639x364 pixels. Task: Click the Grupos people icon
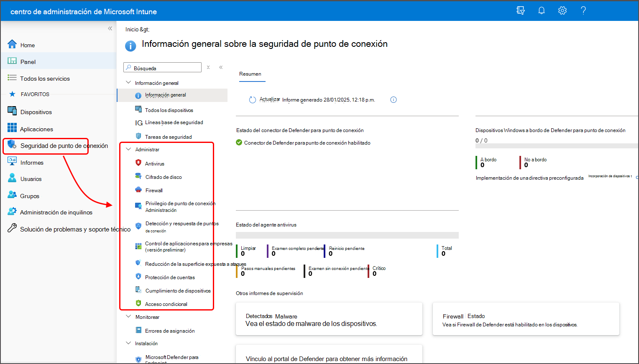point(12,195)
